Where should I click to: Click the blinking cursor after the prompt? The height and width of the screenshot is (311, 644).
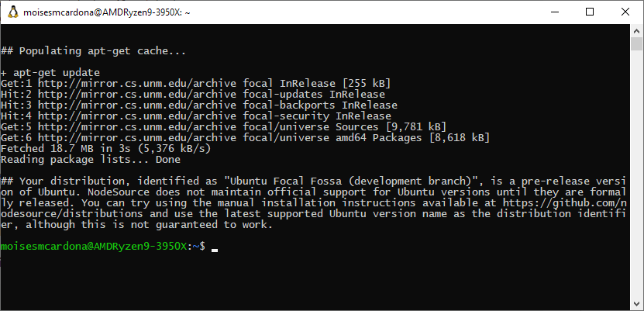click(x=215, y=251)
